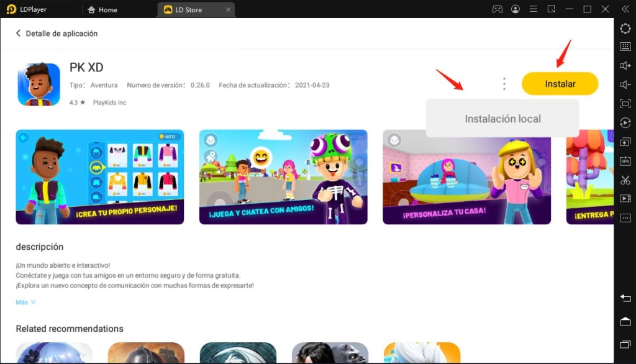Screen dimensions: 636x364
Task: Click the PK XD app title
Action: (86, 67)
